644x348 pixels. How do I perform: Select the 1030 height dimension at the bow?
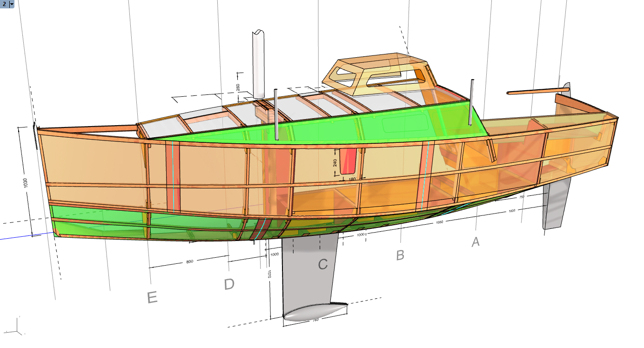coord(26,182)
